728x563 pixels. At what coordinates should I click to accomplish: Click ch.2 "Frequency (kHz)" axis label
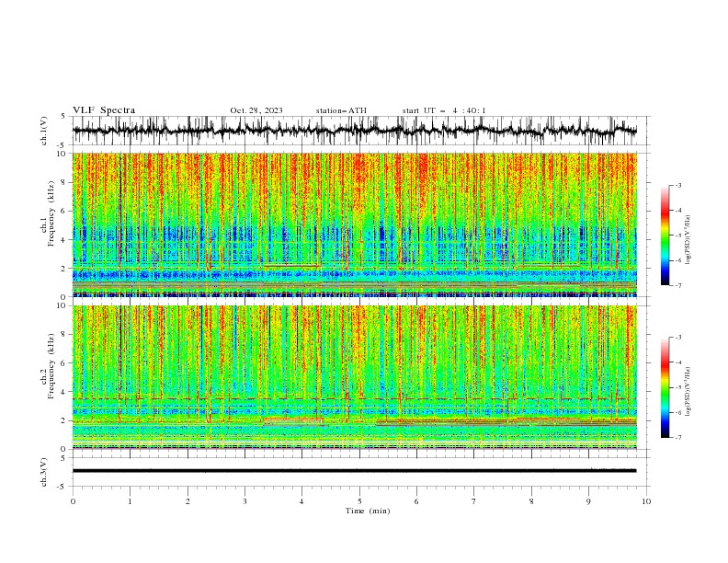tap(51, 366)
